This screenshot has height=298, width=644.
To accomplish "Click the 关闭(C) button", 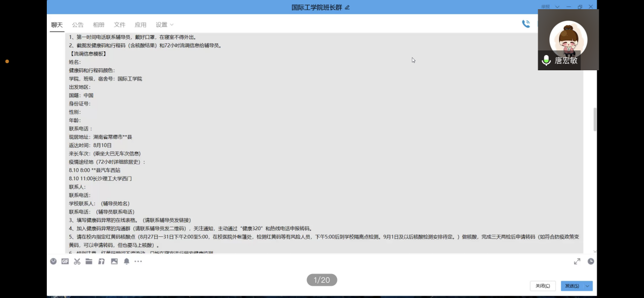I will 543,286.
